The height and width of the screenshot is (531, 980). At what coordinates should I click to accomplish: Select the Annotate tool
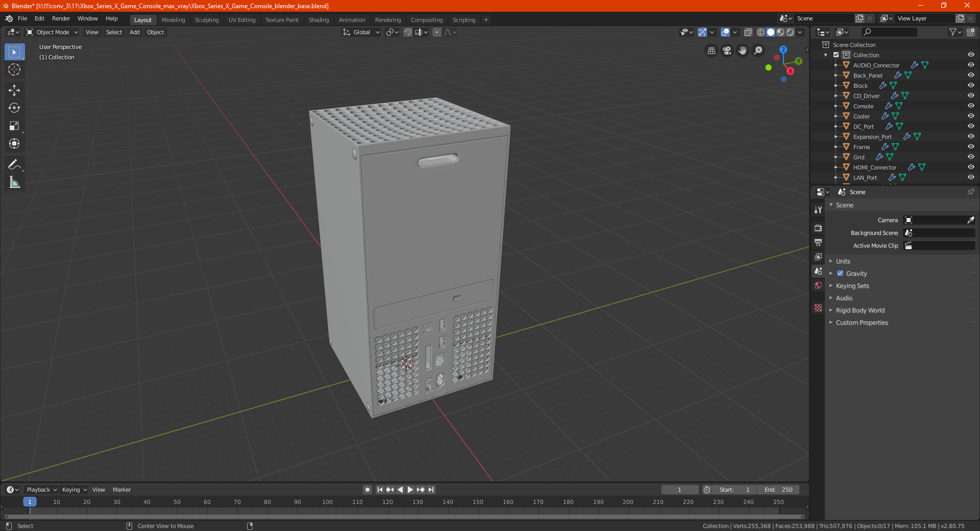coord(14,164)
